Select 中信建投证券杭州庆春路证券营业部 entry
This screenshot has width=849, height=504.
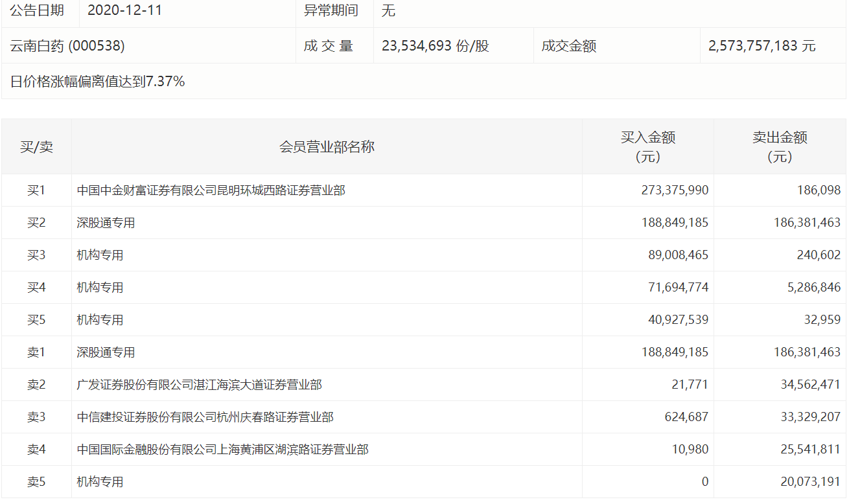(424, 417)
